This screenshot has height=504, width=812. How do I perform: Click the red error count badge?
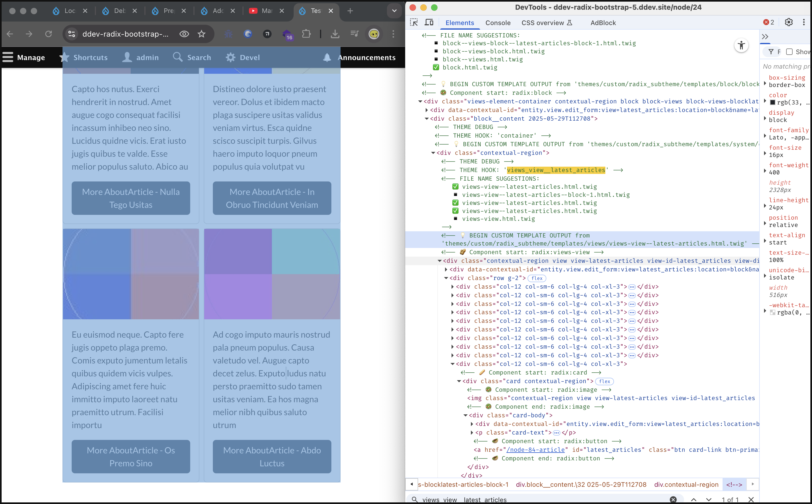click(x=769, y=22)
